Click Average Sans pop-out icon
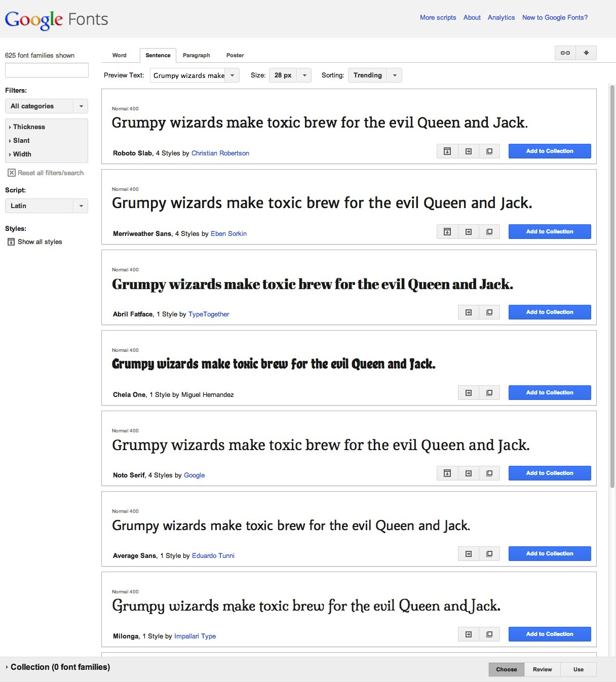 pos(489,553)
